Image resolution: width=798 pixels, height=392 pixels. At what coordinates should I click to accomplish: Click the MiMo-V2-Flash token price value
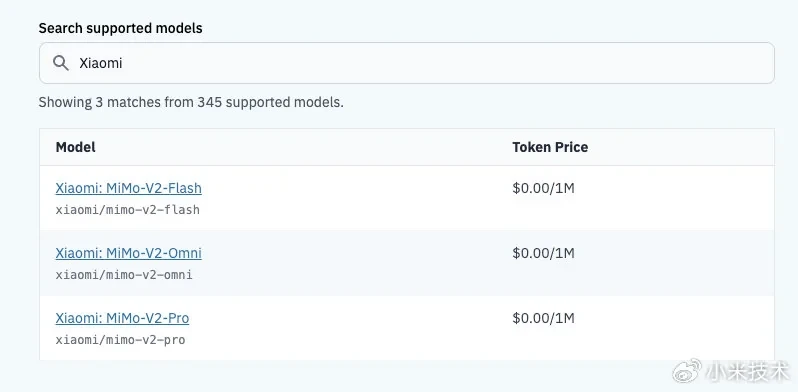pos(543,188)
